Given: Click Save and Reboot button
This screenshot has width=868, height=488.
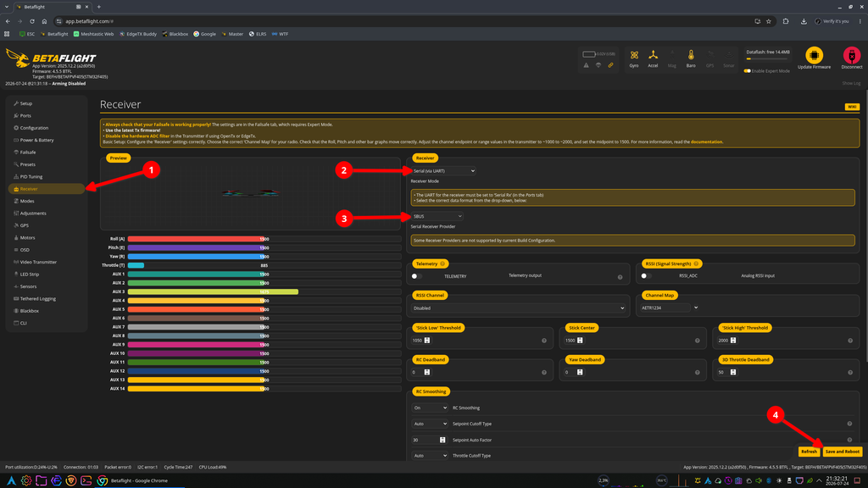Looking at the screenshot, I should click(842, 452).
